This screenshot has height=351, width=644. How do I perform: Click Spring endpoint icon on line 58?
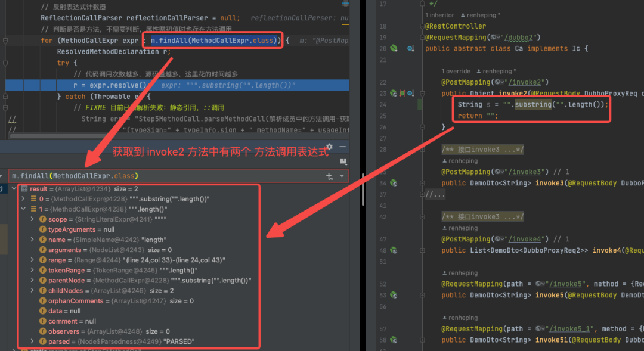394,340
